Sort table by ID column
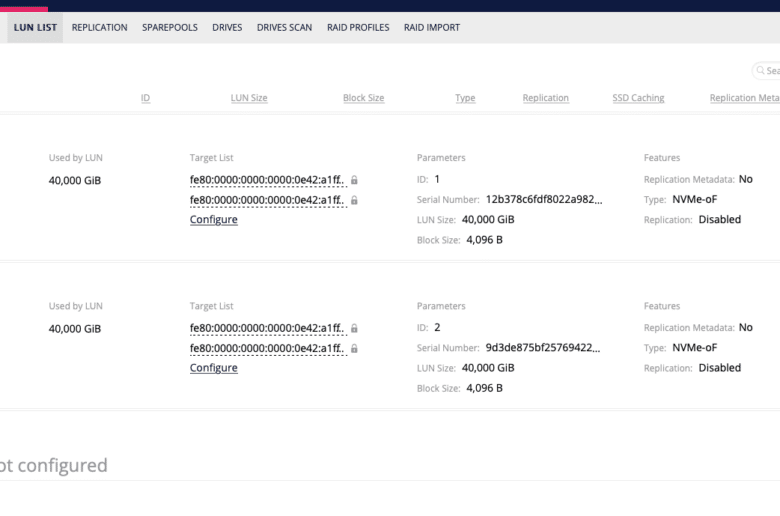780x516 pixels. (x=145, y=98)
